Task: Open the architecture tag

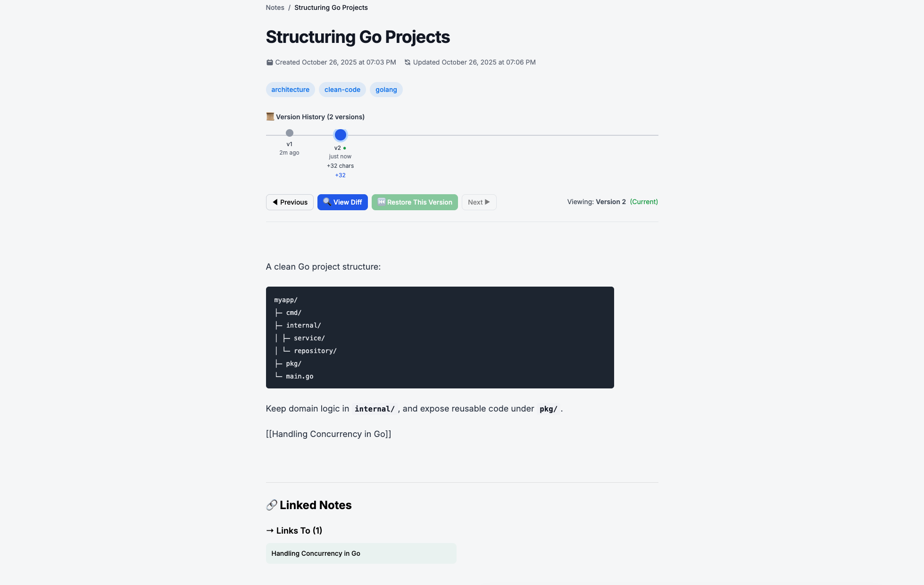Action: click(290, 90)
